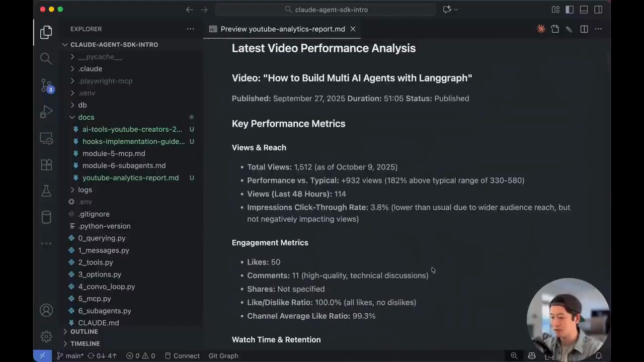Close the youtube-analytics-report preview tab

353,29
